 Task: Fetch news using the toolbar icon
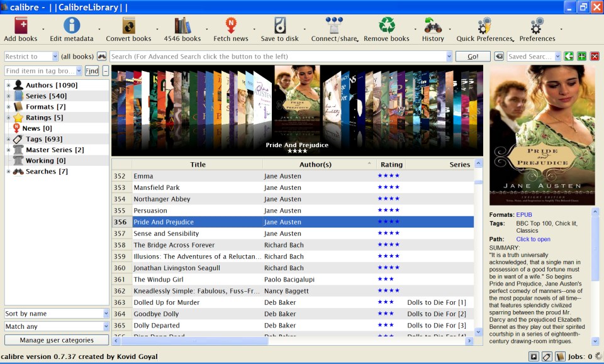click(x=231, y=26)
